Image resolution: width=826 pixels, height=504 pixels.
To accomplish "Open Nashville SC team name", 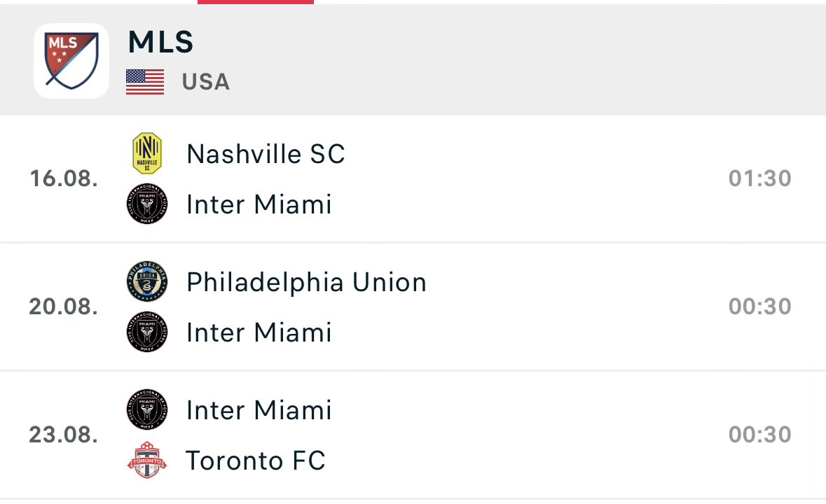I will (x=266, y=154).
